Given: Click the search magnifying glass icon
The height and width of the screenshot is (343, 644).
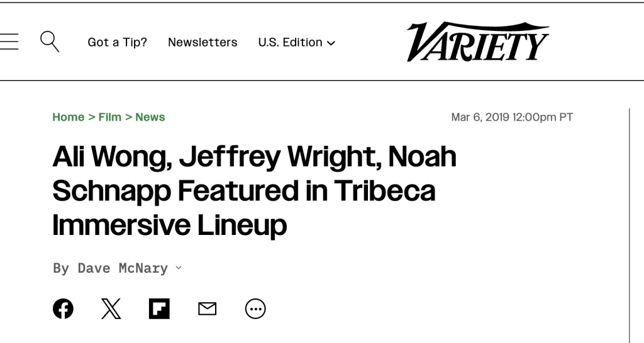Looking at the screenshot, I should point(49,42).
